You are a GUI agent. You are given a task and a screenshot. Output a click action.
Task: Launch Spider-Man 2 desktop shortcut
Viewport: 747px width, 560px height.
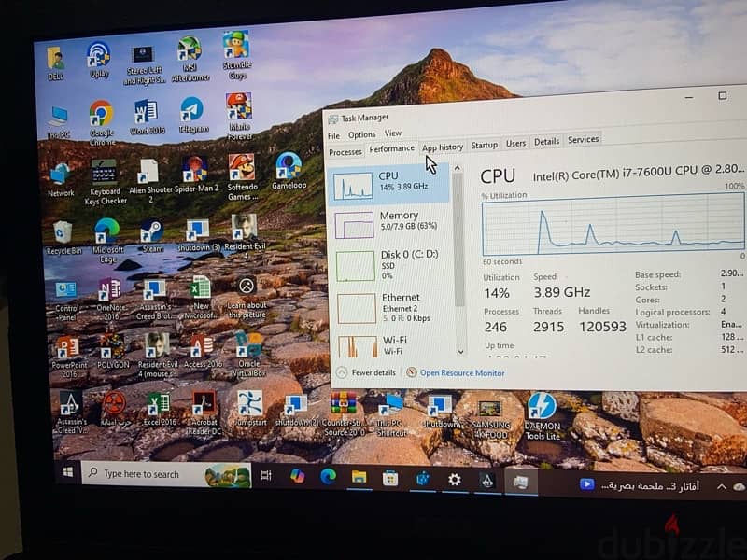[195, 175]
